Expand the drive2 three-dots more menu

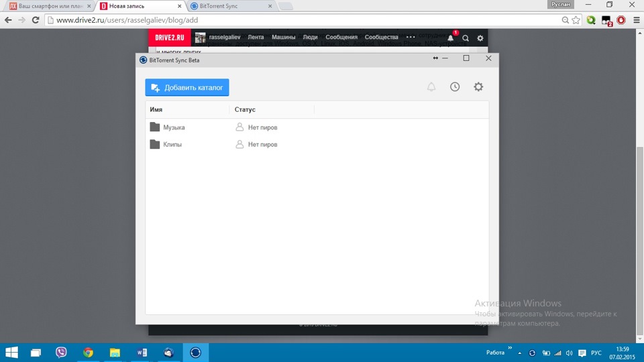pos(411,38)
